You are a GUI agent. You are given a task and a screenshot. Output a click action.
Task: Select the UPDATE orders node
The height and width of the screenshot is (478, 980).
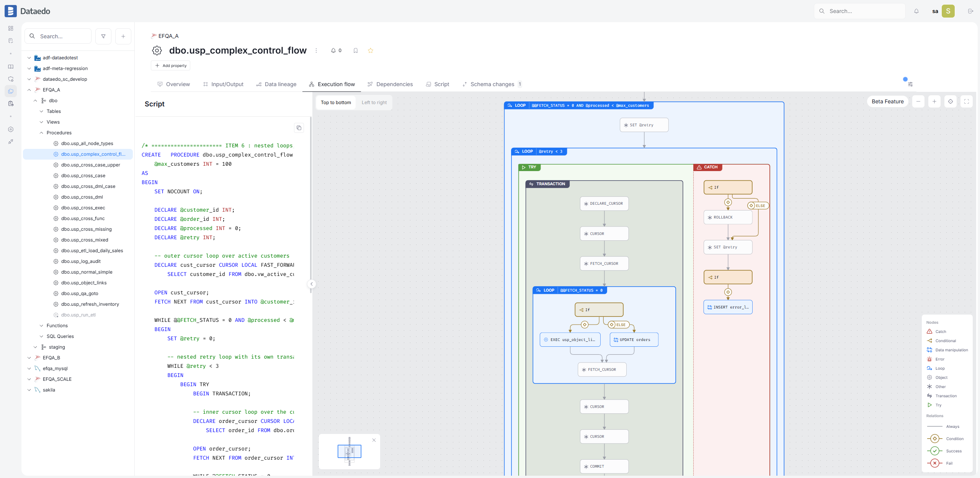[634, 340]
